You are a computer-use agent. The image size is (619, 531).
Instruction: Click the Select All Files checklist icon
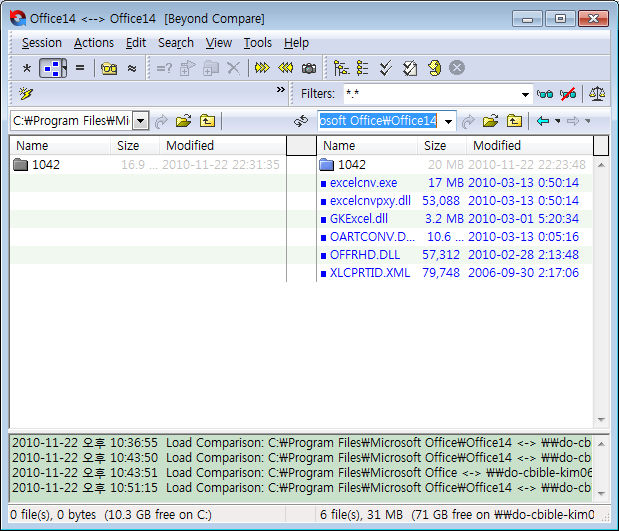pyautogui.click(x=410, y=68)
